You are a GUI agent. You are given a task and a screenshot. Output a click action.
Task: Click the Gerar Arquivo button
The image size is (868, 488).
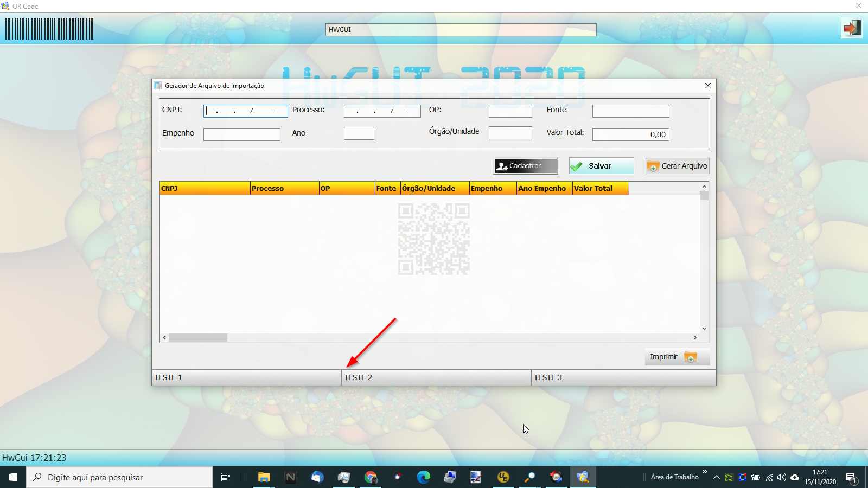(x=678, y=166)
